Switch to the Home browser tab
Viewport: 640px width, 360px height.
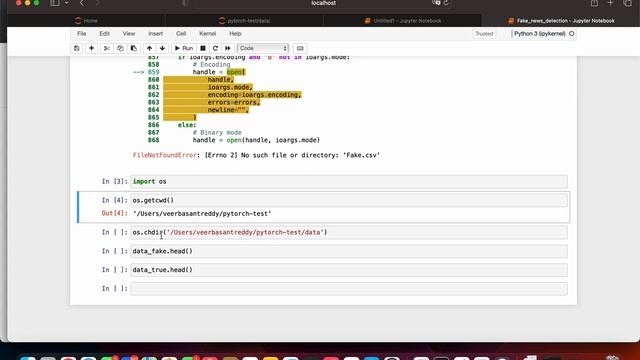[x=87, y=20]
